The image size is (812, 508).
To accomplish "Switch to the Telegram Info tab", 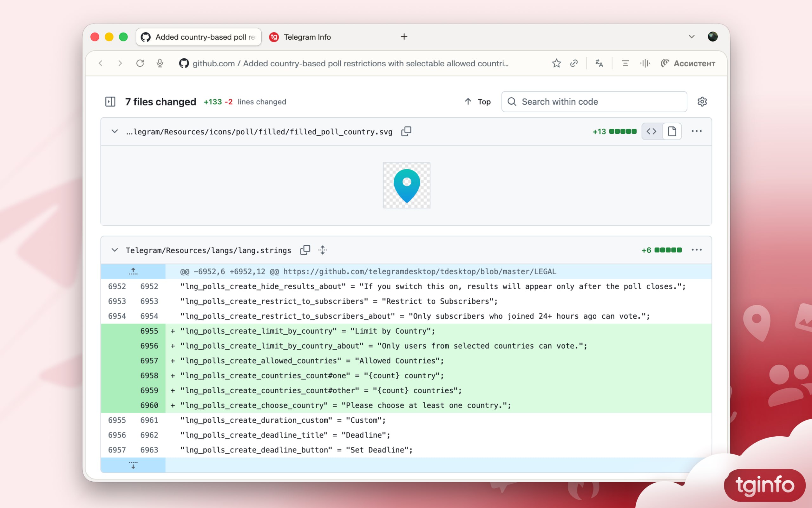I will point(300,37).
